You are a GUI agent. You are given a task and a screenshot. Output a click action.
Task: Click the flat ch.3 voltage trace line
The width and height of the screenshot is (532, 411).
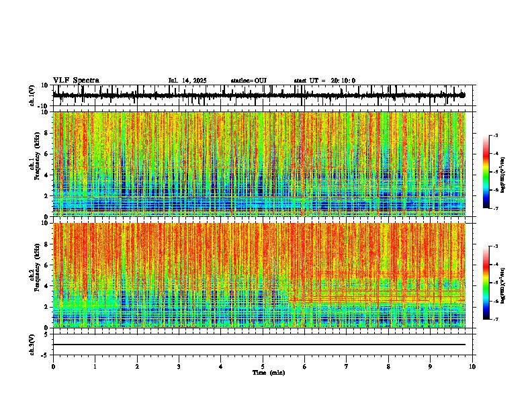[259, 345]
